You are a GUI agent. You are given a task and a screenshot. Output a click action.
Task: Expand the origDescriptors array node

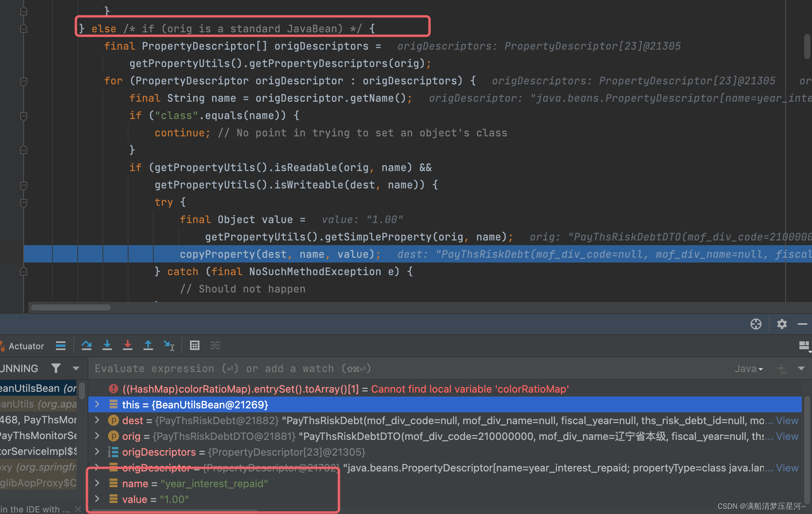tap(97, 452)
